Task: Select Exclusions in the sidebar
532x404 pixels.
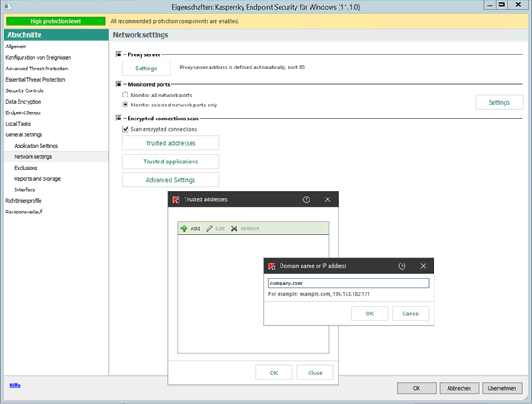Action: pyautogui.click(x=26, y=167)
